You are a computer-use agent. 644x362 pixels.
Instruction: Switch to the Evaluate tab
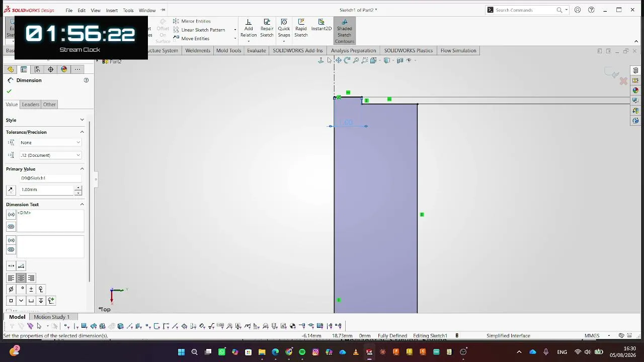pyautogui.click(x=256, y=50)
